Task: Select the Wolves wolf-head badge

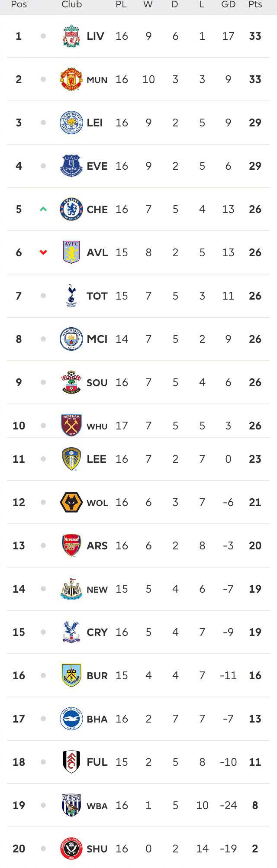Action: click(x=71, y=502)
